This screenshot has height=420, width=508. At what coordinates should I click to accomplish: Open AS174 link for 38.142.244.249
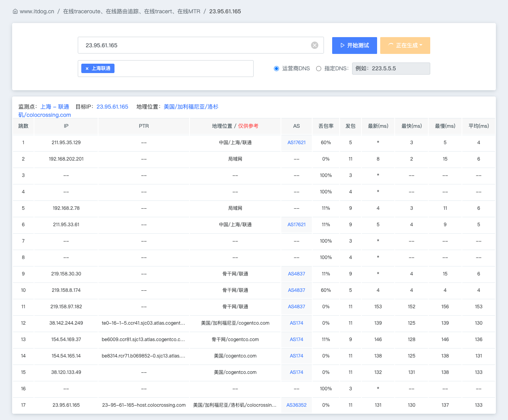click(x=297, y=323)
